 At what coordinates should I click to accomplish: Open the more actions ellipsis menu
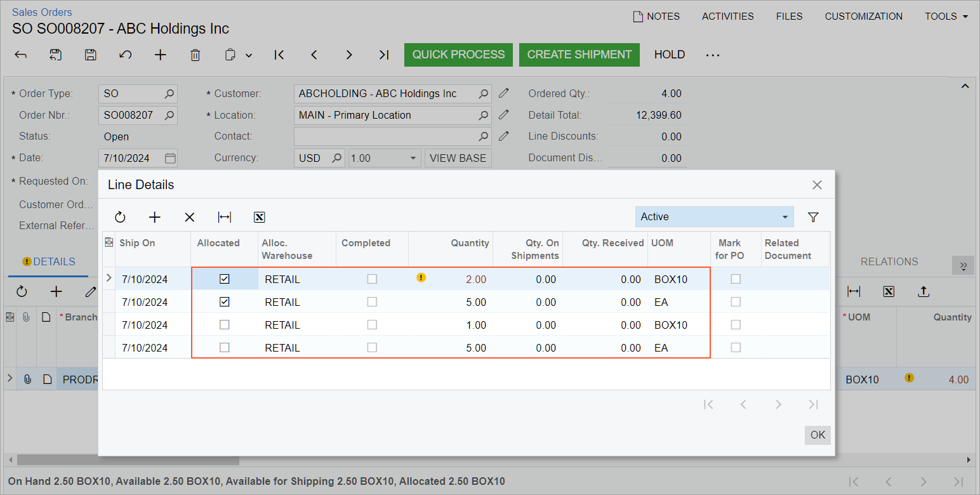pyautogui.click(x=713, y=55)
